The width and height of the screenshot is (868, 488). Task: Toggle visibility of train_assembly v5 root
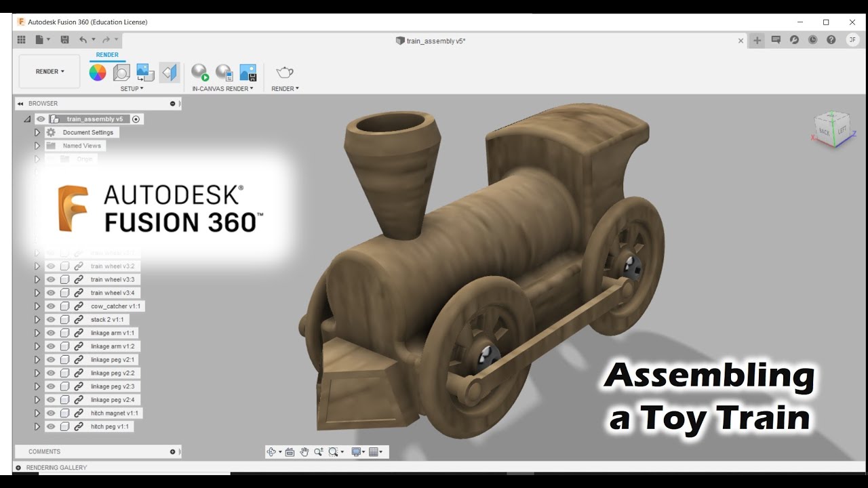(x=41, y=119)
